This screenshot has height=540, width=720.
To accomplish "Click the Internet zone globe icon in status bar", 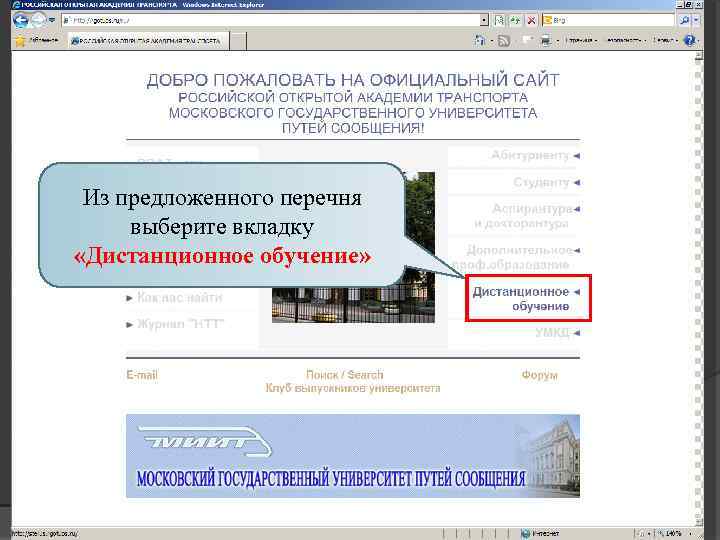I will click(525, 534).
